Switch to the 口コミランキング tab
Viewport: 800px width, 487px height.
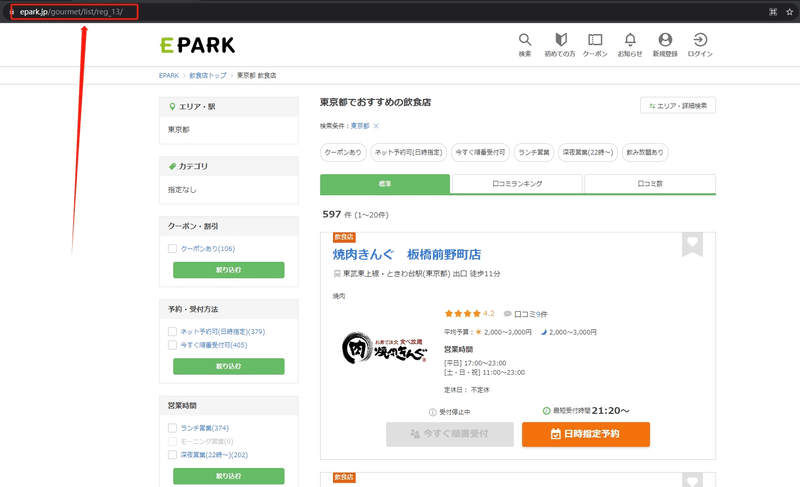click(x=517, y=184)
